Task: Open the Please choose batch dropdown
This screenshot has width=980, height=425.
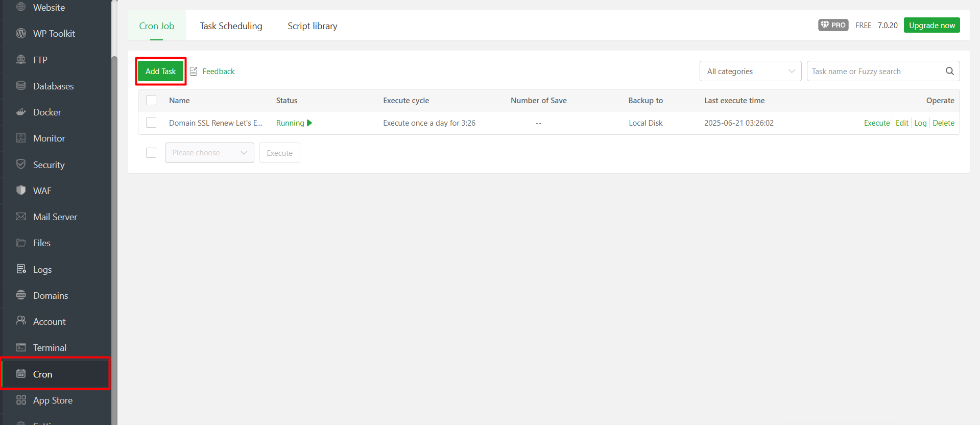Action: [x=209, y=153]
